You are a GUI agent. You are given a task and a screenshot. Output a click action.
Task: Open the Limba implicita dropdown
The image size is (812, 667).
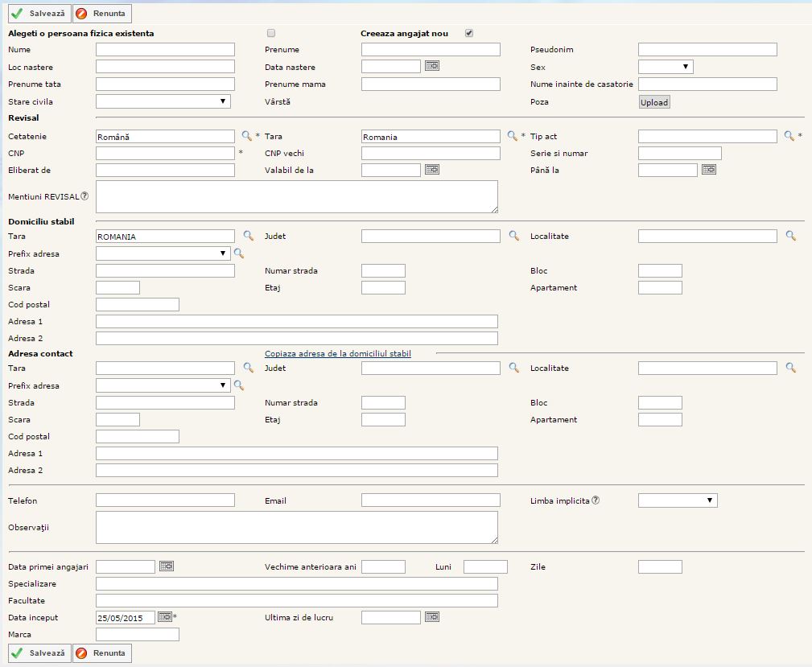tap(677, 500)
